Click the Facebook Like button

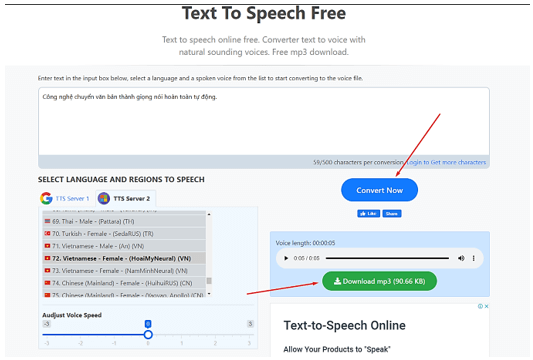point(368,213)
